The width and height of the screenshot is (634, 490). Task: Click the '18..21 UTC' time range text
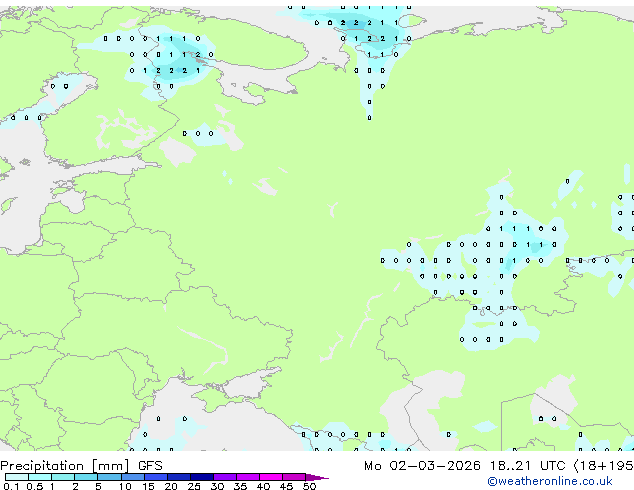(527, 466)
